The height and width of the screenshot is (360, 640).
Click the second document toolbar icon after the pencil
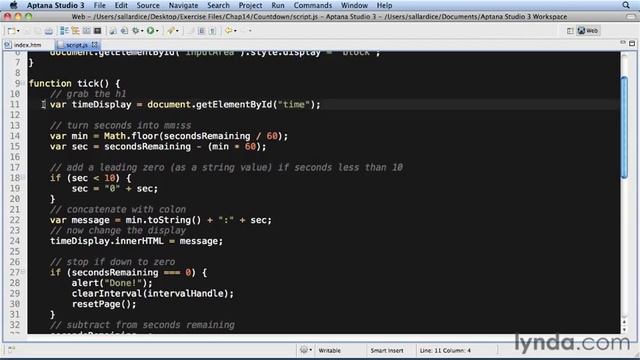click(x=212, y=31)
